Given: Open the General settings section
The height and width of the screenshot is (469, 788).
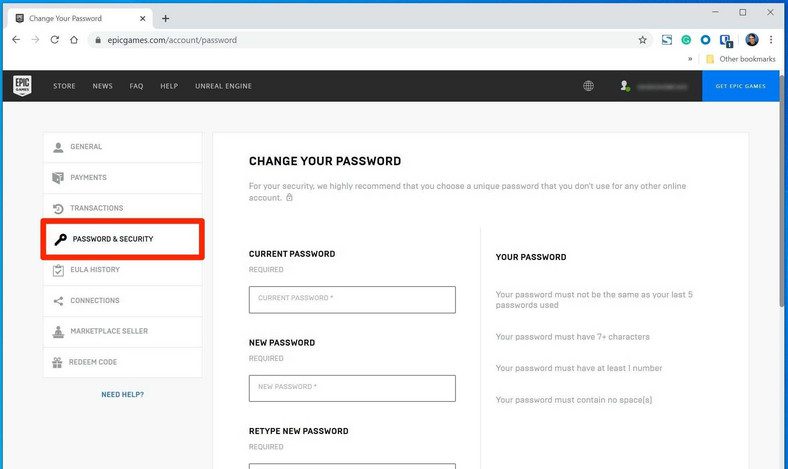Looking at the screenshot, I should point(123,147).
